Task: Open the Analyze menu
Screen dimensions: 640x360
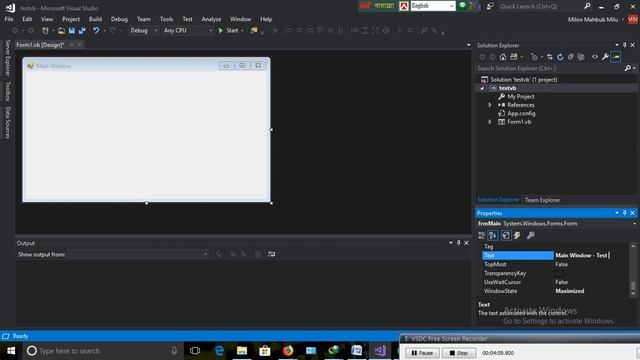Action: pyautogui.click(x=211, y=19)
